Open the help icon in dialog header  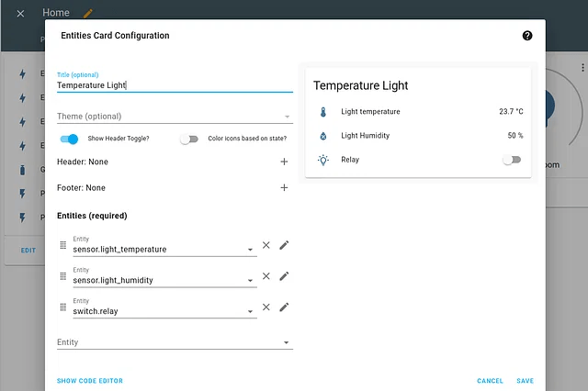[x=527, y=36]
